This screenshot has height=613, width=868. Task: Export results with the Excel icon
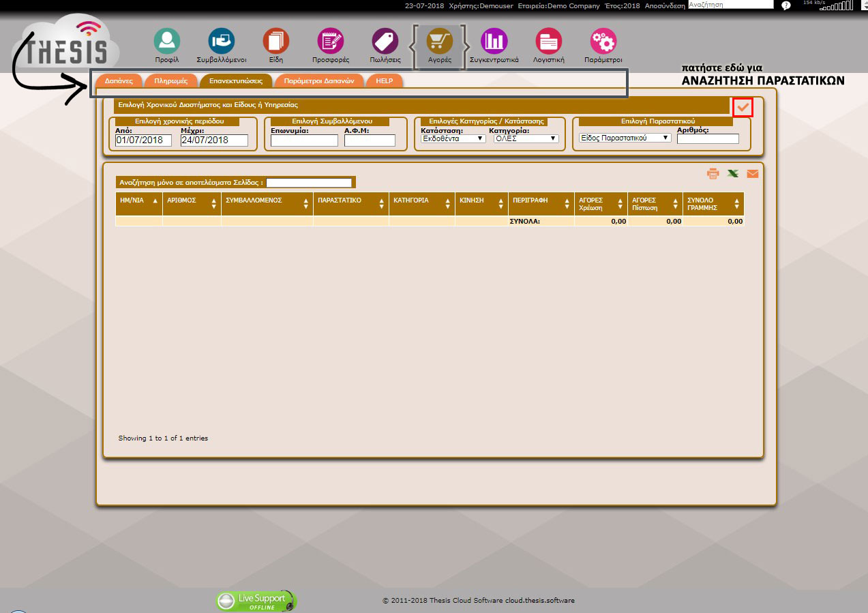click(733, 174)
